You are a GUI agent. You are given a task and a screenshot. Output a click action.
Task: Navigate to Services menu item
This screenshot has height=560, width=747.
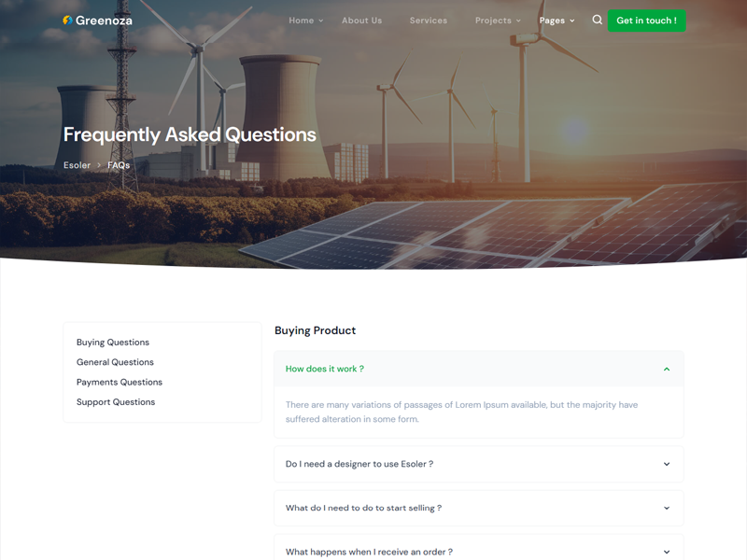428,21
